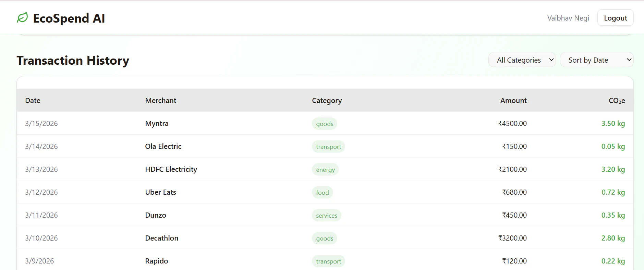Click the ₹150.00 amount
Image resolution: width=644 pixels, height=270 pixels.
pos(514,146)
